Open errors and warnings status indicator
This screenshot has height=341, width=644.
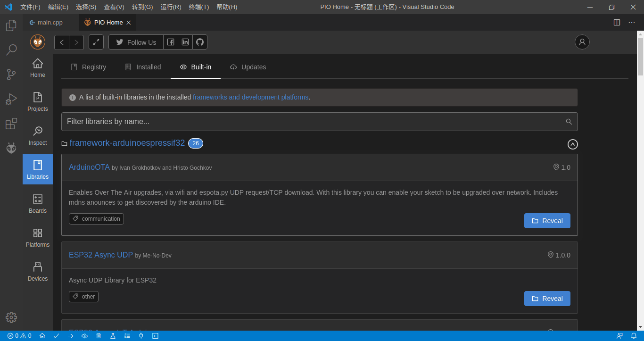(19, 336)
